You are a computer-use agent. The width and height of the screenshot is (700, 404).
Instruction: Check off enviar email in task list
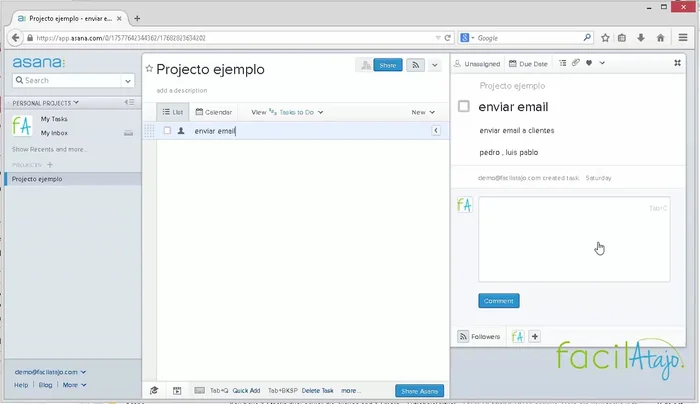pos(167,131)
